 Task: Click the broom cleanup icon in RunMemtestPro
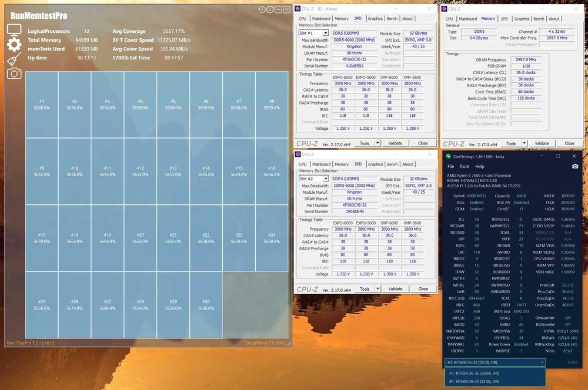(14, 59)
